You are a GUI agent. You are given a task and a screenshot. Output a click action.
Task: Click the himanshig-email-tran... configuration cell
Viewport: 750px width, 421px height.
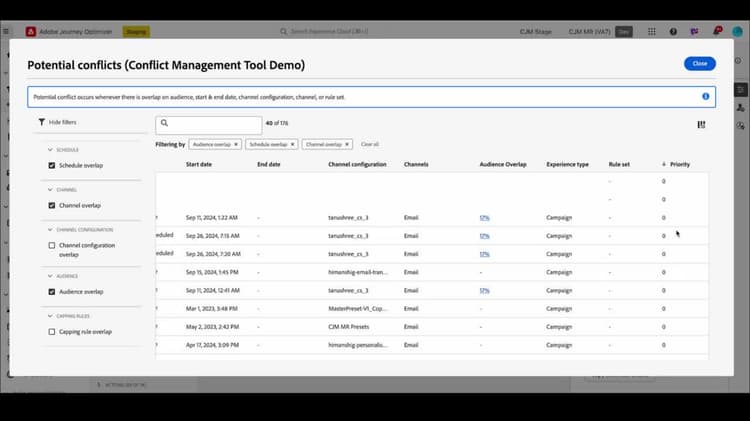click(358, 273)
